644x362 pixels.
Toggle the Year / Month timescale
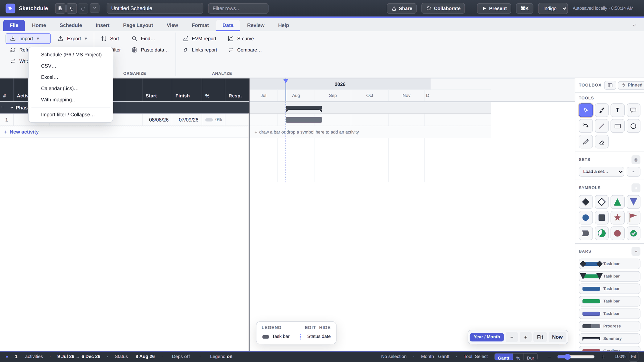tap(487, 337)
